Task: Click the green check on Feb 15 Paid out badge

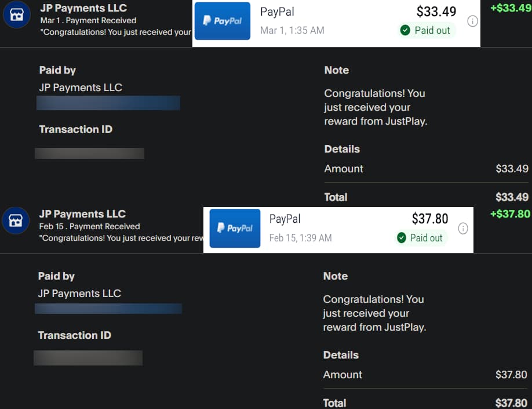Action: pos(401,238)
